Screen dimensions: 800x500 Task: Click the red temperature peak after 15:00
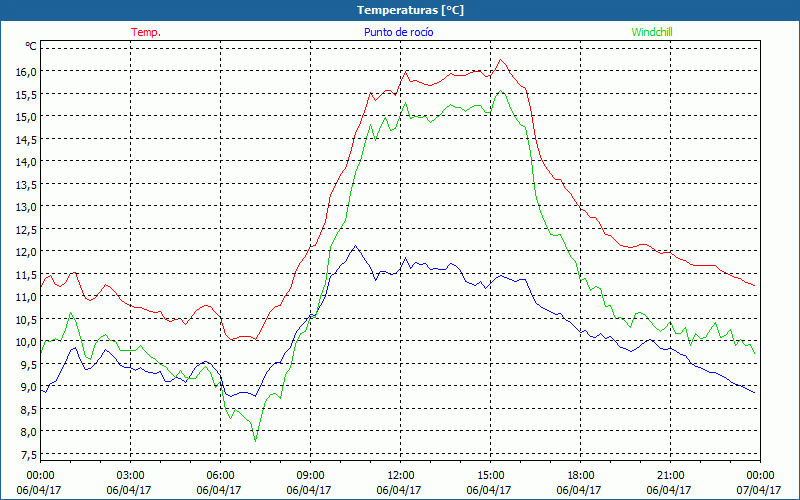pyautogui.click(x=501, y=60)
